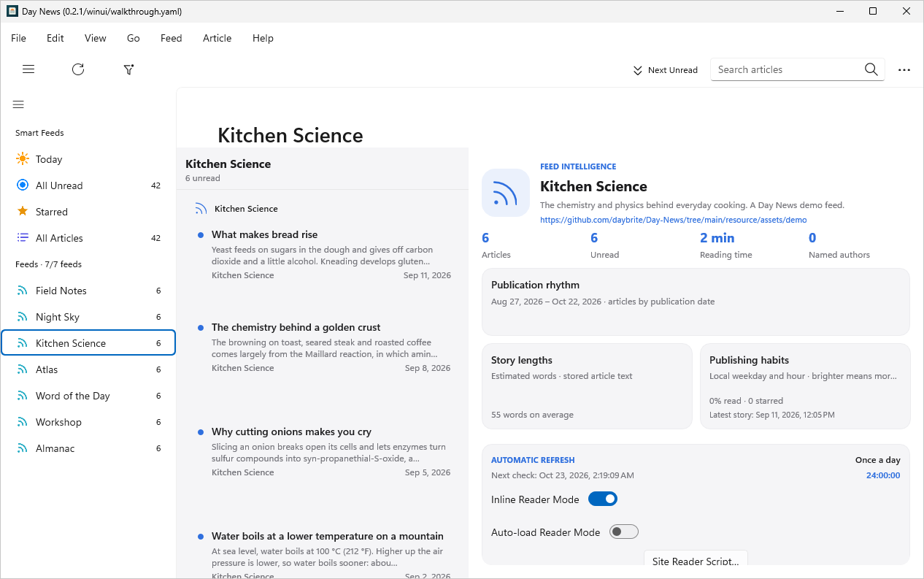Open the Word of the Day feed

point(88,396)
